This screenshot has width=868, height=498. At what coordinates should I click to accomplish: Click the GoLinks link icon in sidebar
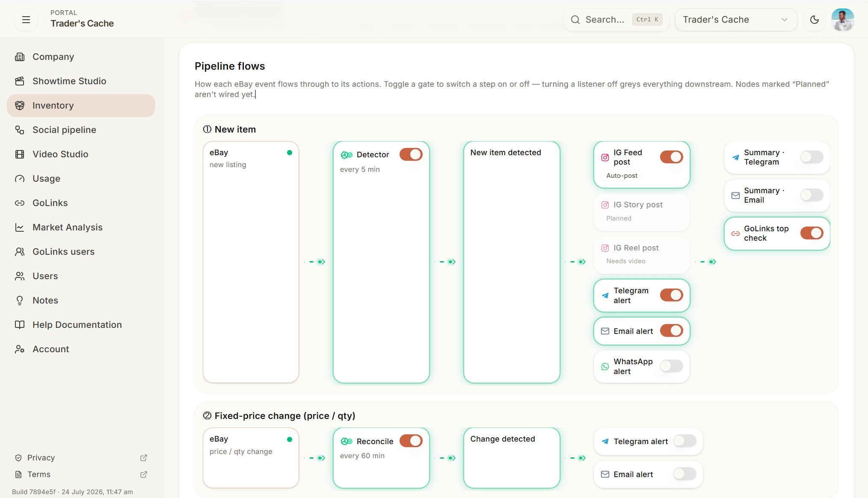click(20, 203)
